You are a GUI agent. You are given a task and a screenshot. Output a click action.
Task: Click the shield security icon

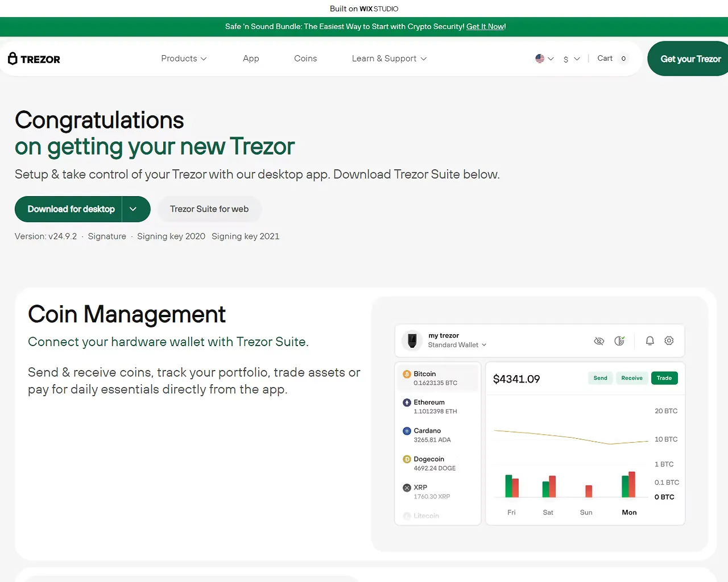(x=619, y=341)
